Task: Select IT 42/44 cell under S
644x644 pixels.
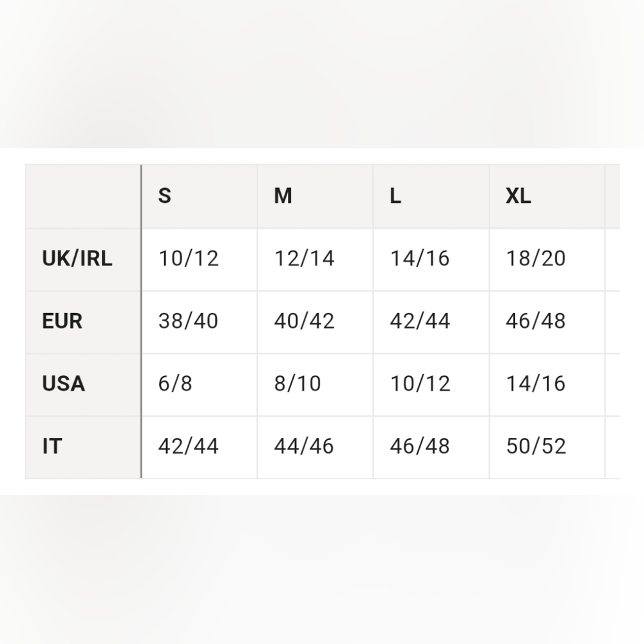Action: [x=200, y=447]
